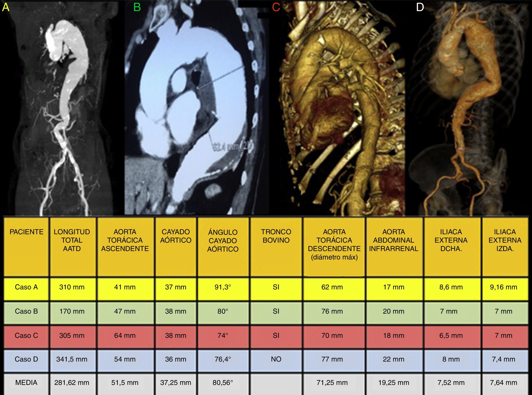Click the NO value in Tronco Bovino
The image size is (532, 395).
[276, 359]
